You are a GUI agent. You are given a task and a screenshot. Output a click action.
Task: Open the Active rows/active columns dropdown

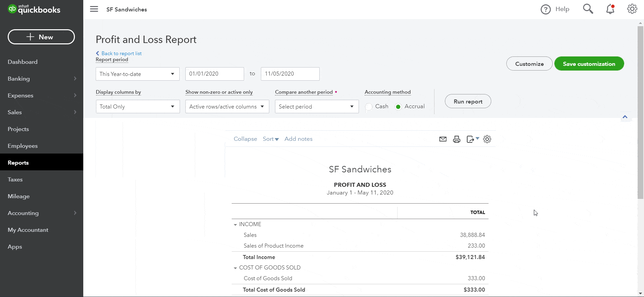click(x=227, y=107)
